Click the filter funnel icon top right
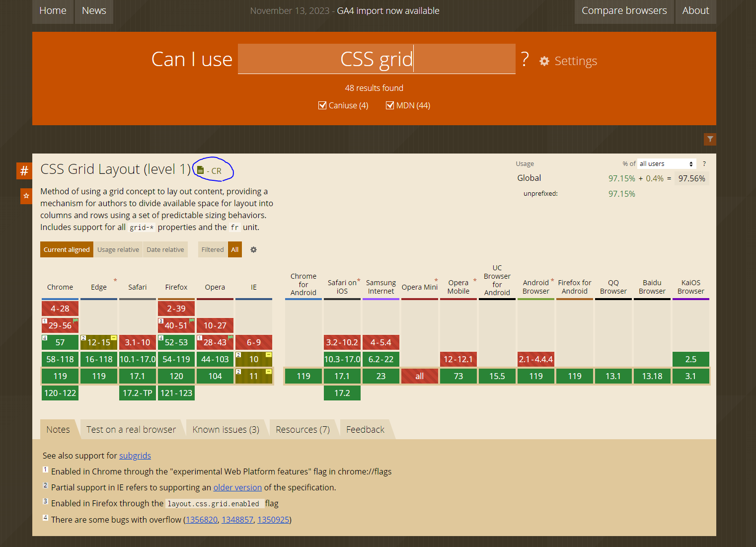Image resolution: width=756 pixels, height=547 pixels. (710, 139)
